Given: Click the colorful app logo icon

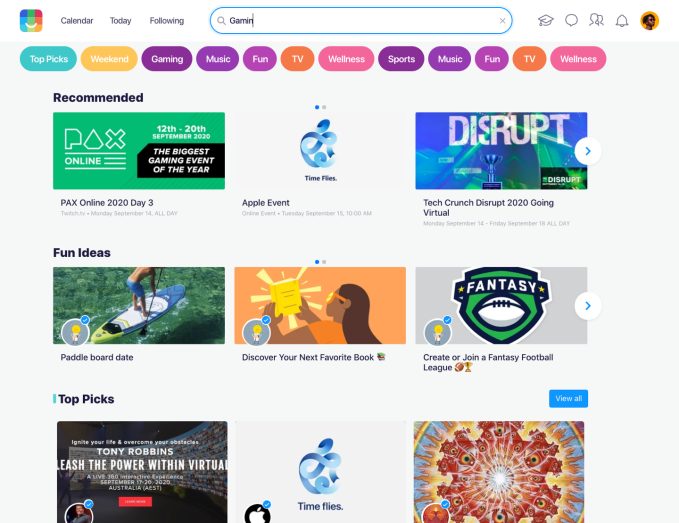Looking at the screenshot, I should (x=31, y=20).
